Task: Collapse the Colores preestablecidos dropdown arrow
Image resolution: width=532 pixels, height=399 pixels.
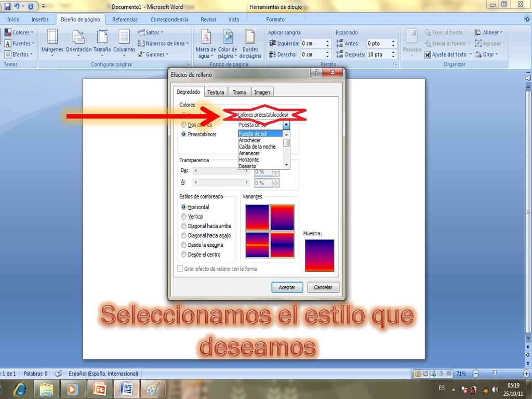Action: (x=286, y=125)
